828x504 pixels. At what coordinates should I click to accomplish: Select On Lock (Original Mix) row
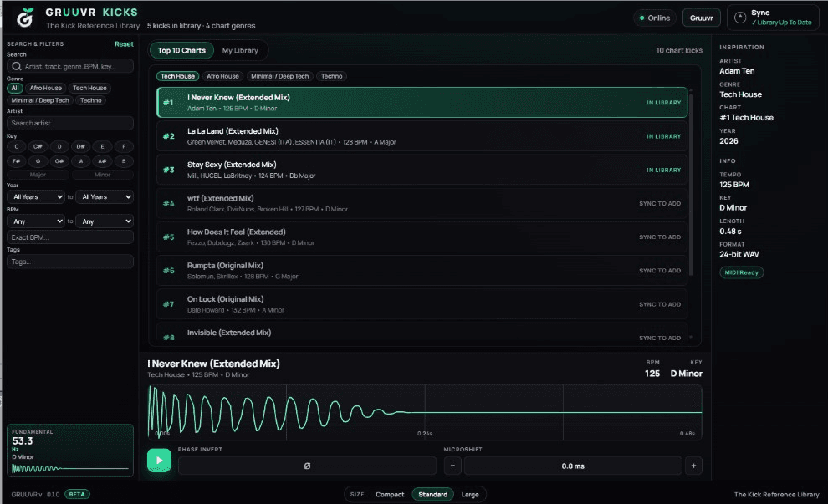(x=422, y=304)
